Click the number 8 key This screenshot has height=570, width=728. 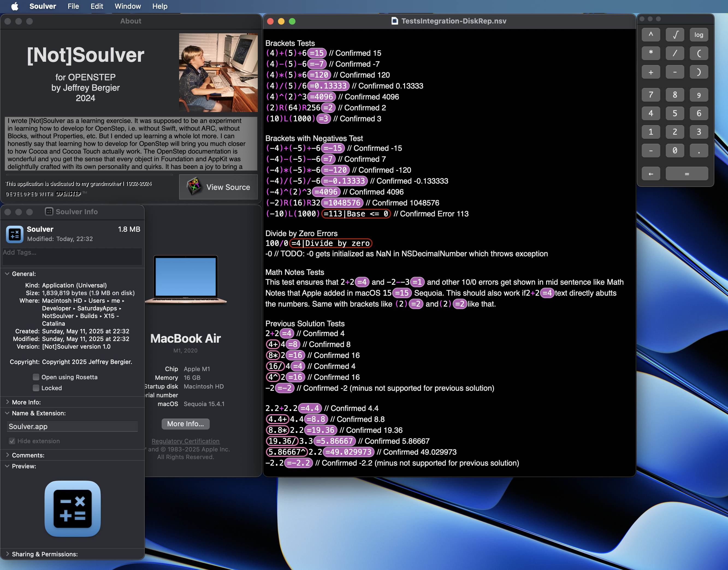click(x=675, y=95)
